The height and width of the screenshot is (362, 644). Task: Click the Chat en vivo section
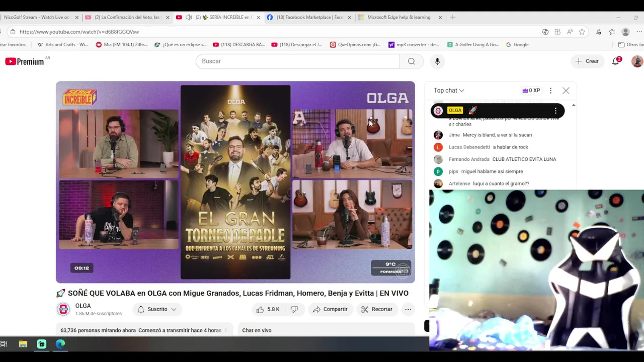(x=326, y=330)
